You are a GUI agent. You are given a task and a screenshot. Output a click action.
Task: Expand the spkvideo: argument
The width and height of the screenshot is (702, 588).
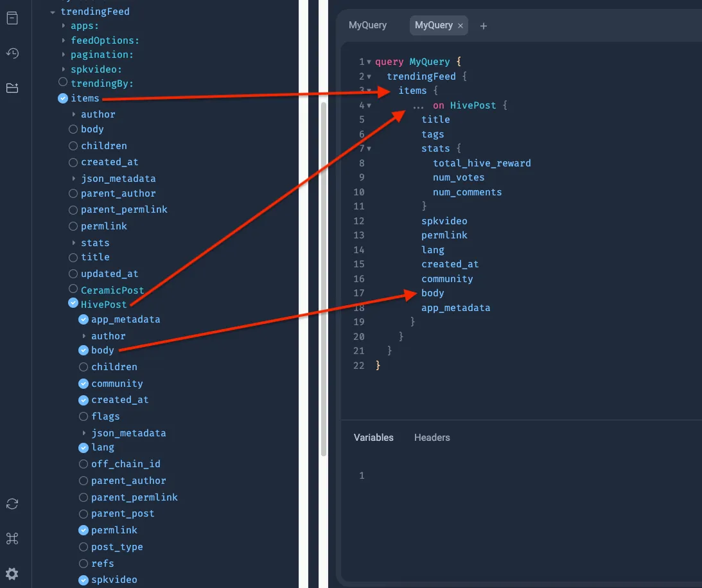coord(64,69)
